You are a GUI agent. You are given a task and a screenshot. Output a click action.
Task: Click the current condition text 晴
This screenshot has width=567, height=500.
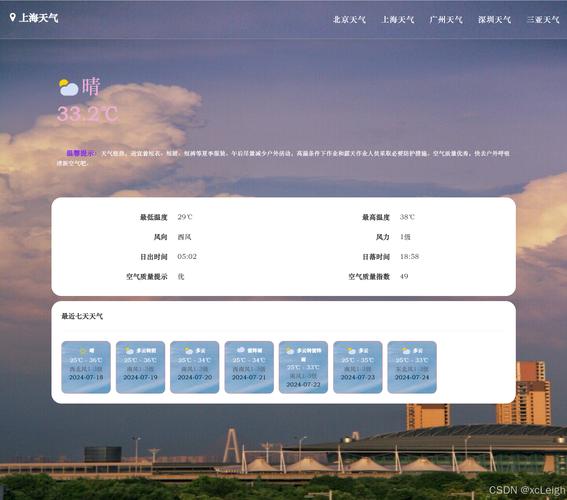tap(91, 87)
